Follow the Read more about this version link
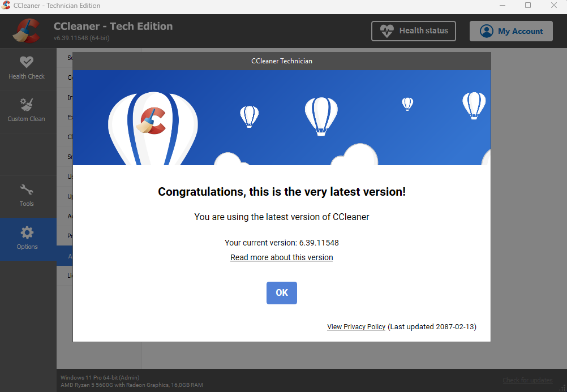 tap(282, 257)
